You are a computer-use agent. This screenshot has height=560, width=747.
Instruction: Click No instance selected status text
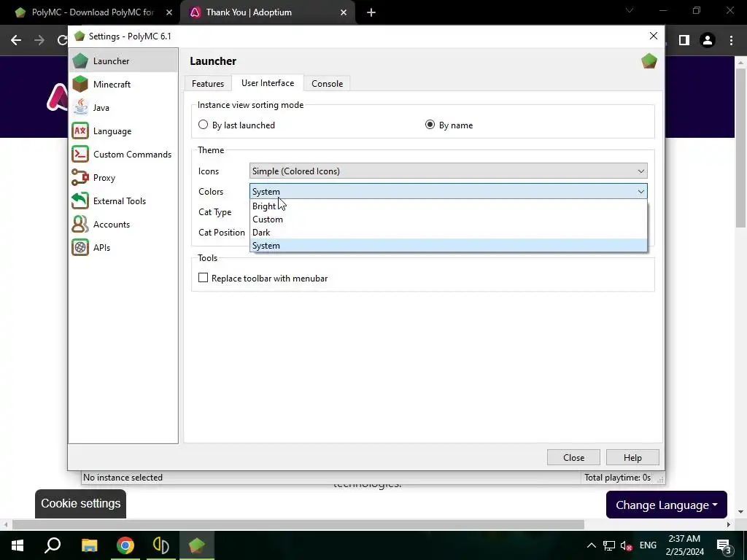click(123, 478)
